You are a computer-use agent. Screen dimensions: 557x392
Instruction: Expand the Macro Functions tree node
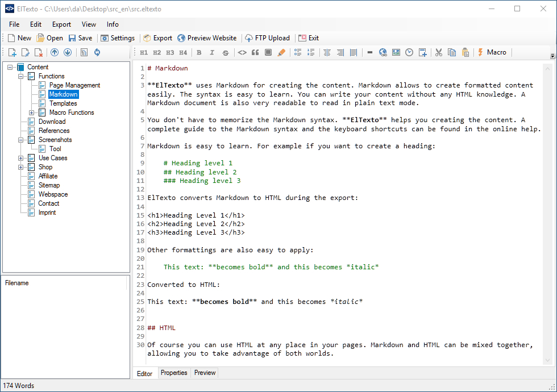(32, 112)
